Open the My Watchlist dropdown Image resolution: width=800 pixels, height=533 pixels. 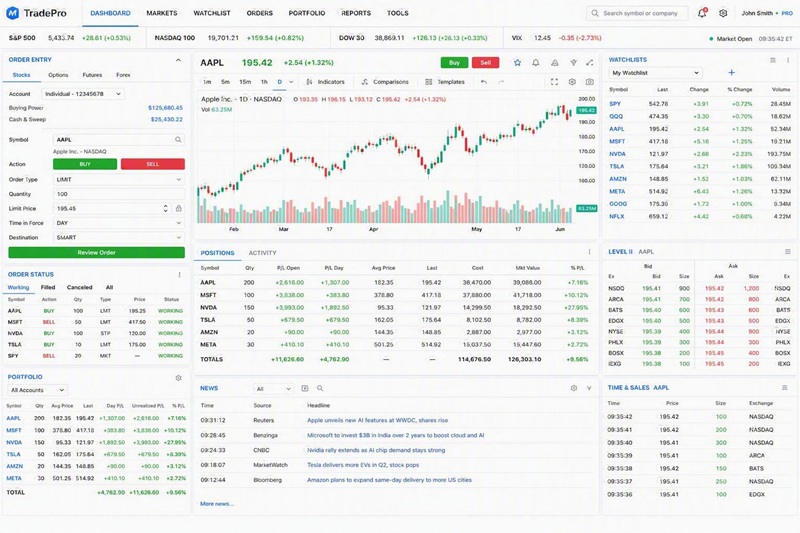coord(655,73)
